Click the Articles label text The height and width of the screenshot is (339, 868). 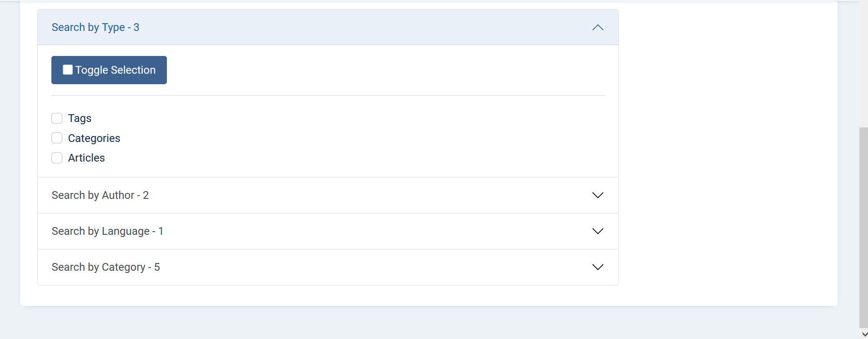[86, 158]
